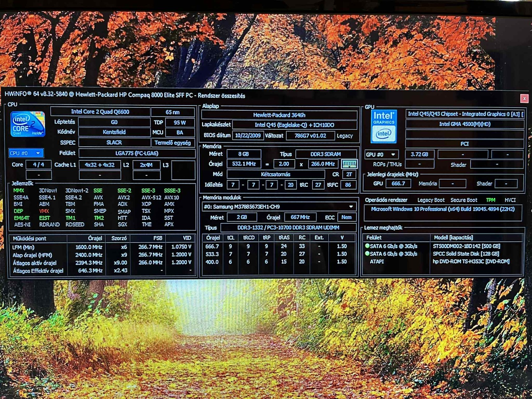This screenshot has height=399, width=532.
Task: Click the "Termelő egység" field
Action: [x=173, y=143]
